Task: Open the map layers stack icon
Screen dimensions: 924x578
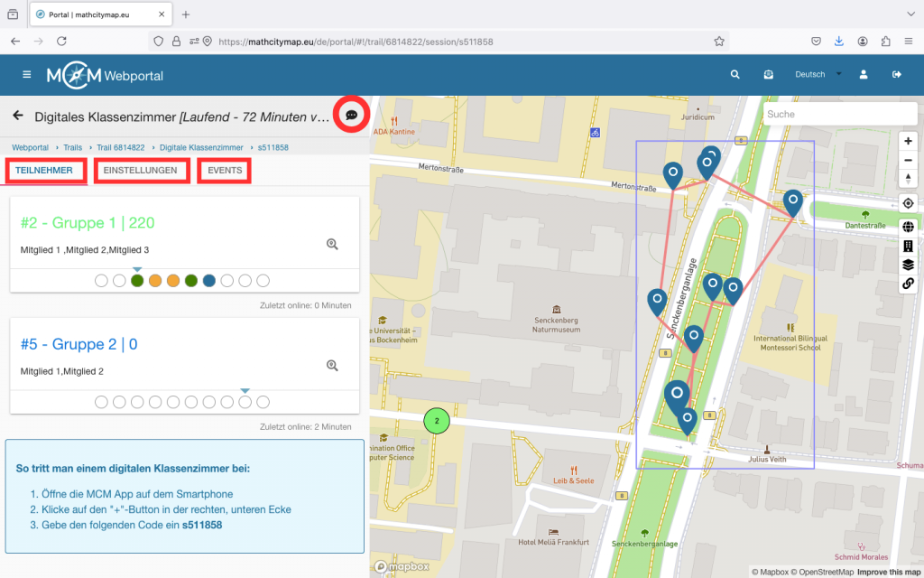Action: pyautogui.click(x=908, y=265)
